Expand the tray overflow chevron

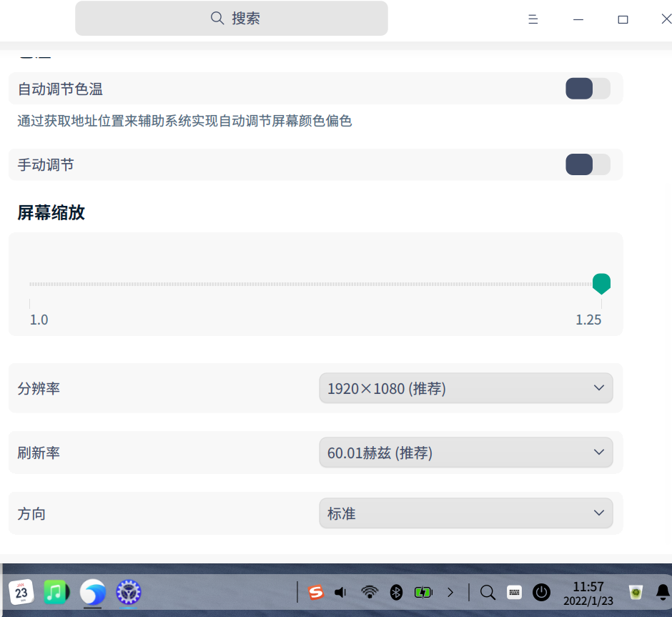click(450, 593)
